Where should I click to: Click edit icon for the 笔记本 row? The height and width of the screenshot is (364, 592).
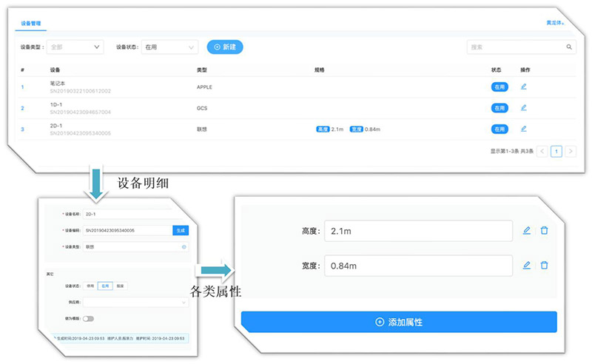pyautogui.click(x=523, y=87)
